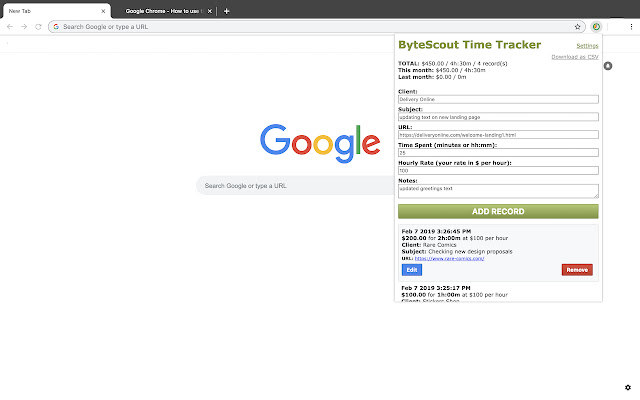Remove the Rare Comics record
Screen dimensions: 640x400
coord(577,270)
